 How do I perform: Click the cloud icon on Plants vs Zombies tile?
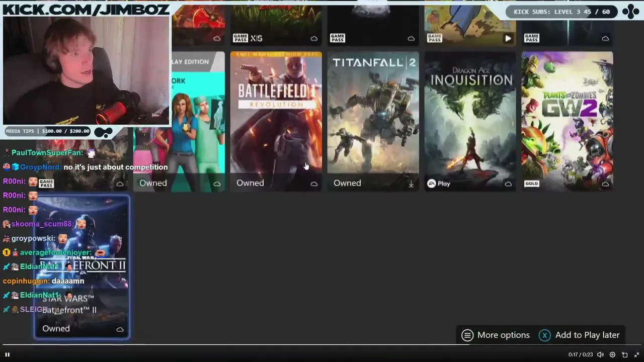(x=605, y=184)
